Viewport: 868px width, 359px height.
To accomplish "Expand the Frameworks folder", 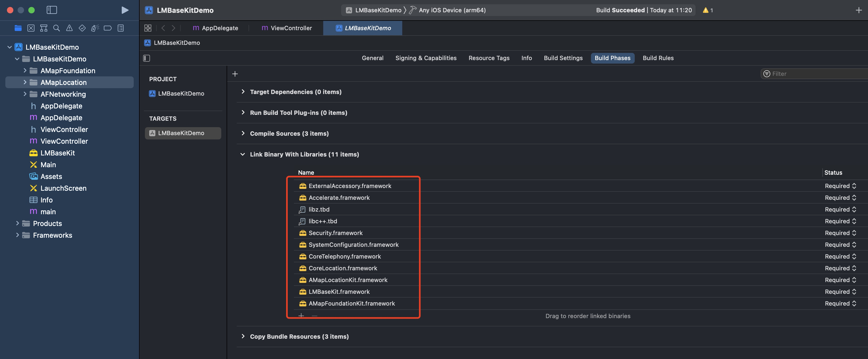I will point(17,235).
